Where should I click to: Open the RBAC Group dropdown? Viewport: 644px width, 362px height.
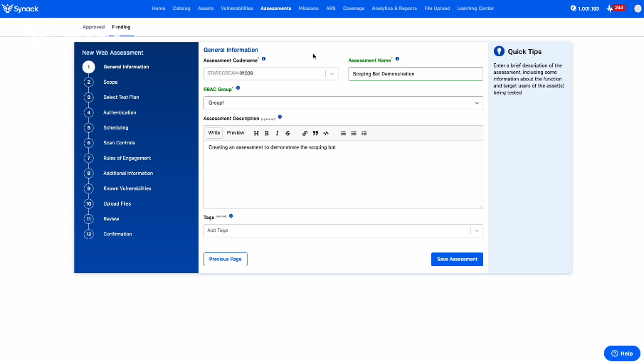[344, 103]
